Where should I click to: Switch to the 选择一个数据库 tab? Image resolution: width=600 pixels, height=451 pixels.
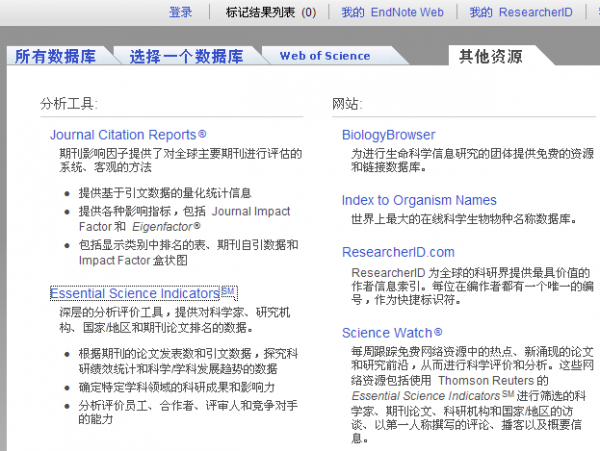186,56
